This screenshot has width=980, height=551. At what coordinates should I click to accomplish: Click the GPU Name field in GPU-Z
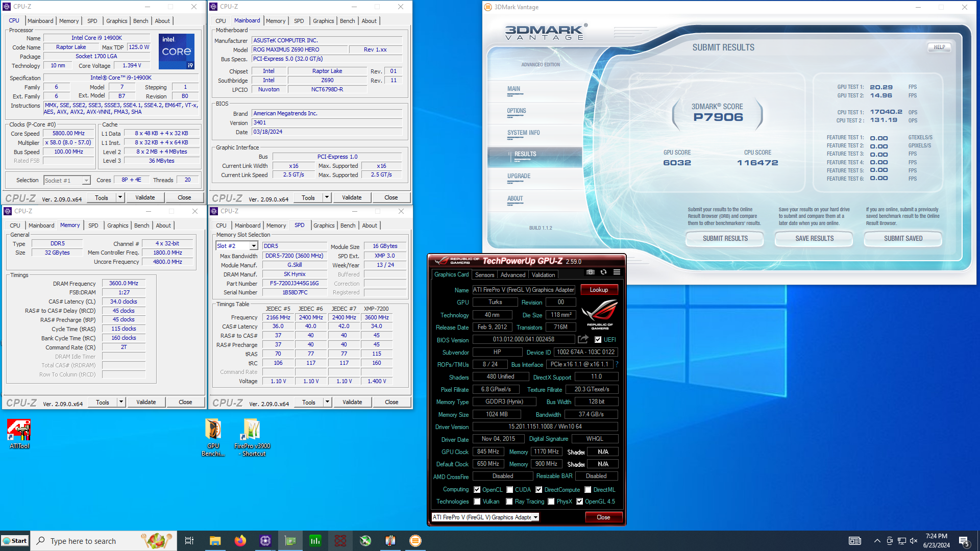524,290
